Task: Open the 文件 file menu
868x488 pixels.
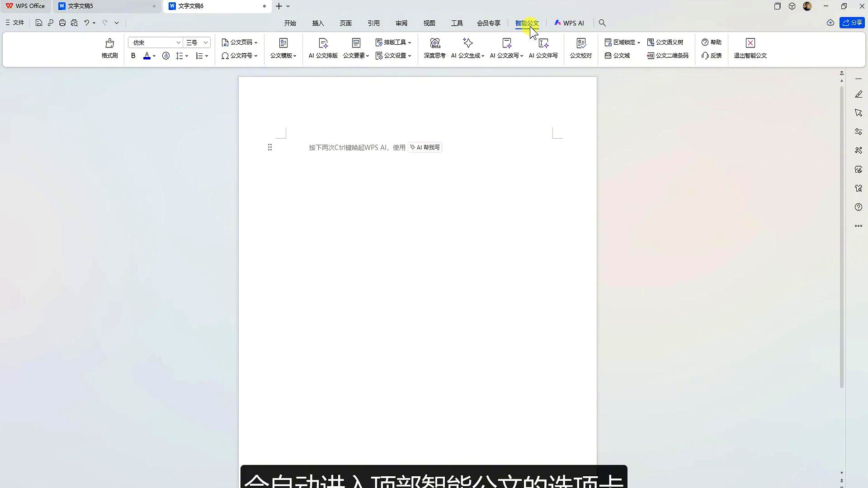Action: pyautogui.click(x=15, y=23)
